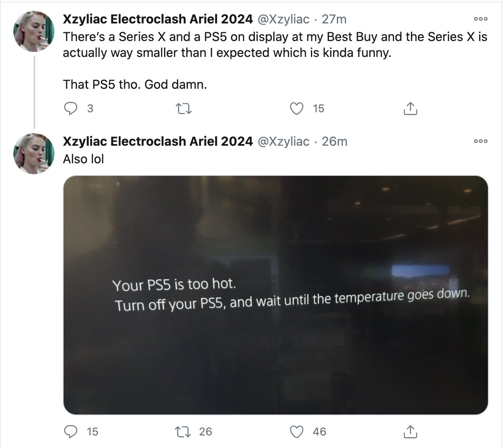The height and width of the screenshot is (448, 503).
Task: Open more options on the first tweet
Action: 480,19
